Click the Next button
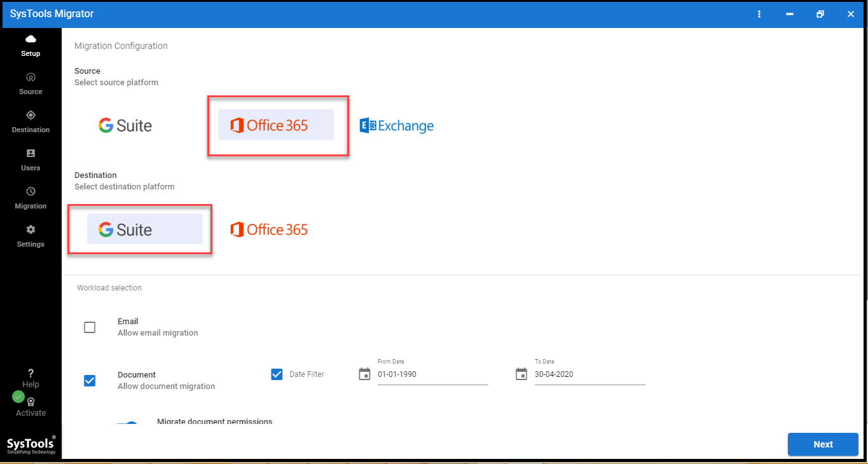The image size is (868, 464). 823,444
